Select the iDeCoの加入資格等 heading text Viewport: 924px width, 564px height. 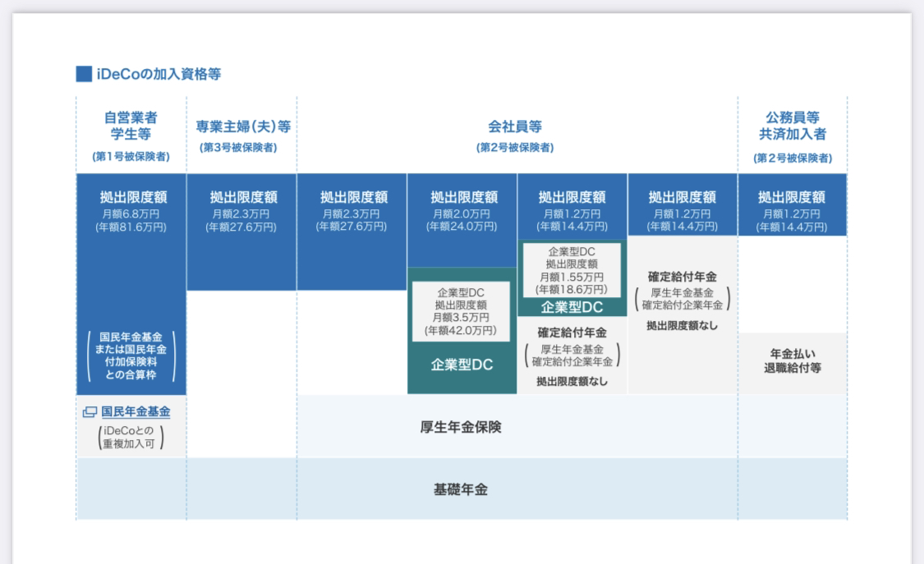click(159, 74)
